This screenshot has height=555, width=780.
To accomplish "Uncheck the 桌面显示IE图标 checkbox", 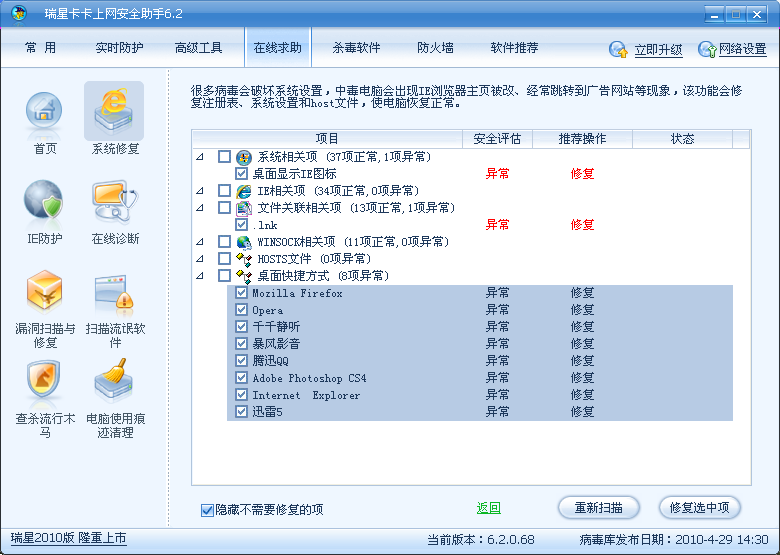I will [241, 173].
